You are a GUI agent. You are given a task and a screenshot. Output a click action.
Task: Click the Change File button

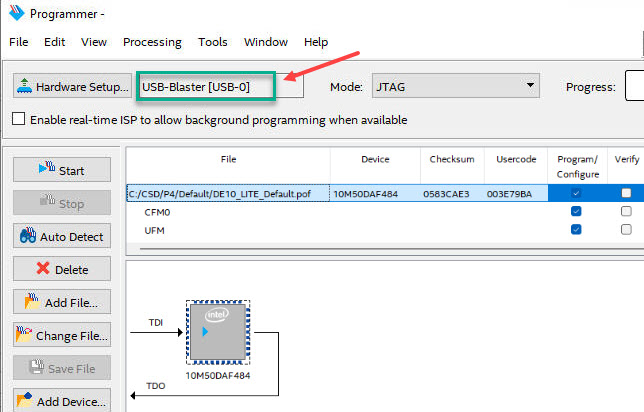[61, 336]
